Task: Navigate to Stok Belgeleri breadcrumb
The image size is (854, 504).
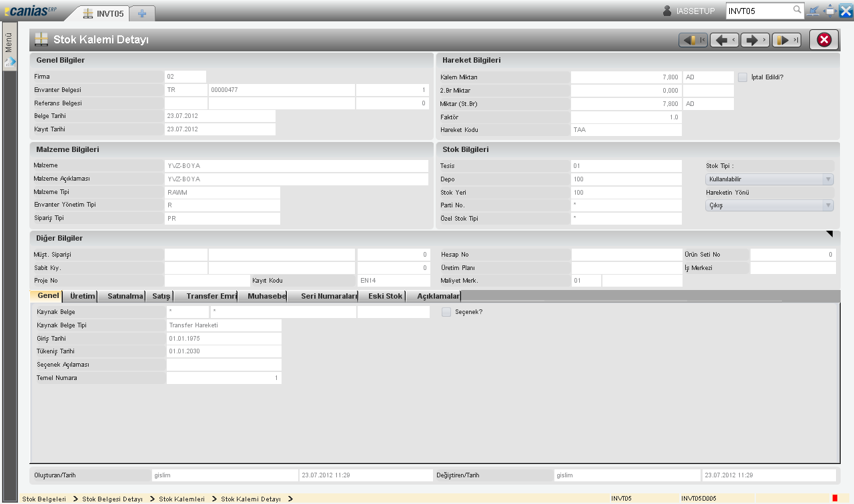Action: 44,499
